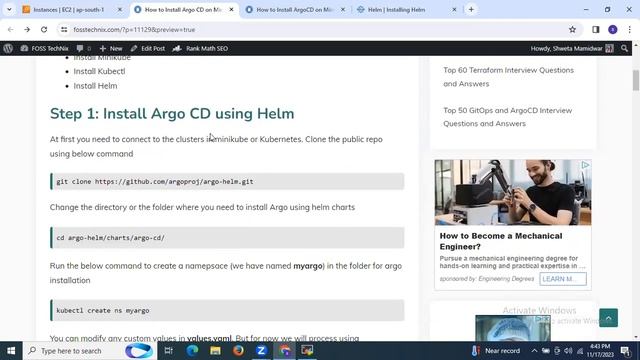Click the kubectl create ns myargo code block

coord(227,310)
